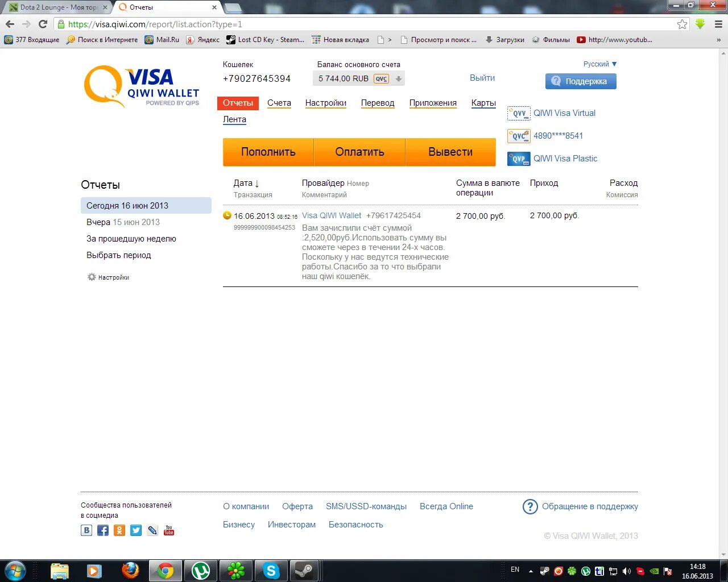This screenshot has width=728, height=582.
Task: Click the pending clock status icon of transaction
Action: (227, 215)
